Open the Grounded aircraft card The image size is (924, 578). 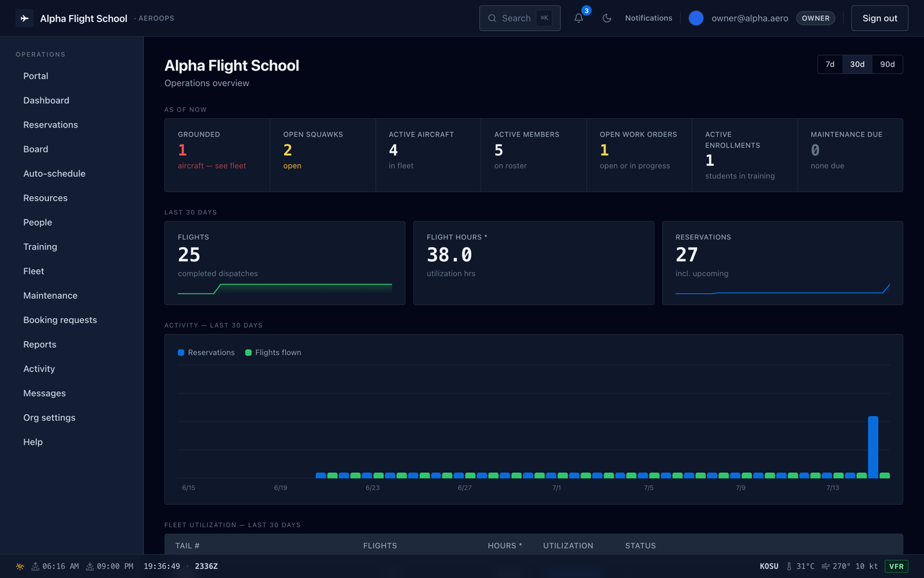(217, 155)
